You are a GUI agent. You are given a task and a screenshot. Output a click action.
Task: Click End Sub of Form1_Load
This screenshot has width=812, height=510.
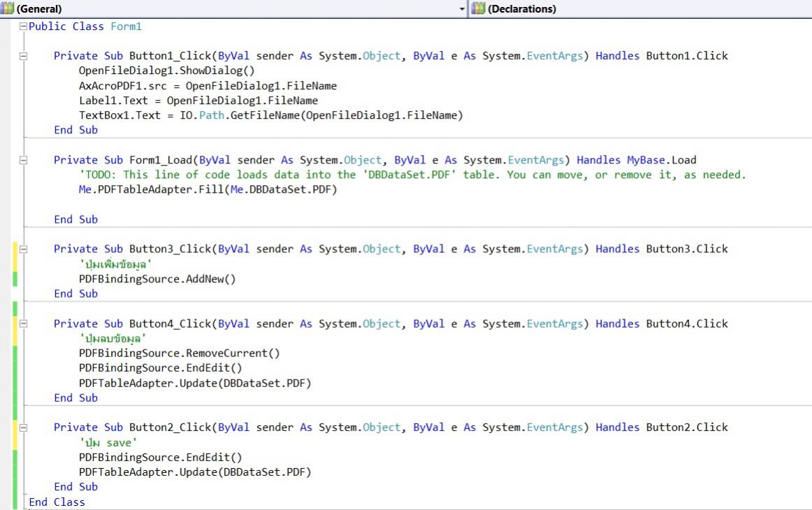[76, 219]
